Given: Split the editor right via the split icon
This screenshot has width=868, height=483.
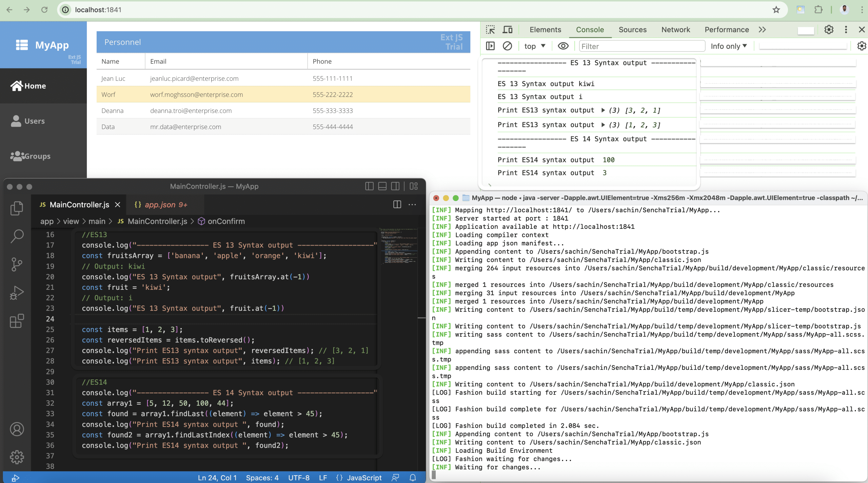Looking at the screenshot, I should tap(397, 204).
